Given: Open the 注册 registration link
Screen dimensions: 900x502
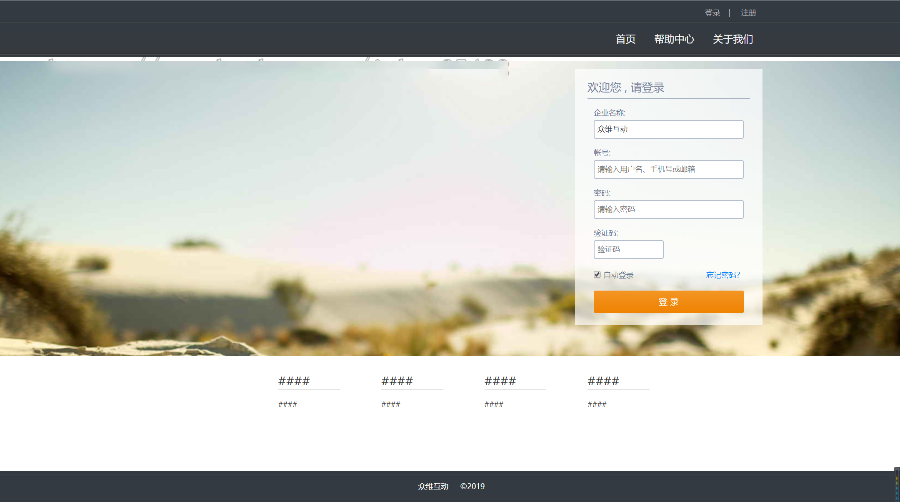Looking at the screenshot, I should (x=748, y=13).
